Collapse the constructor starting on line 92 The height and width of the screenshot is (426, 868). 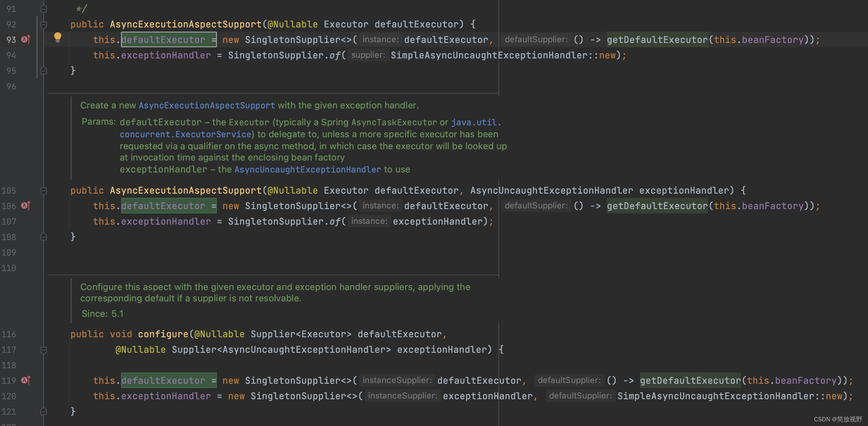pos(44,24)
